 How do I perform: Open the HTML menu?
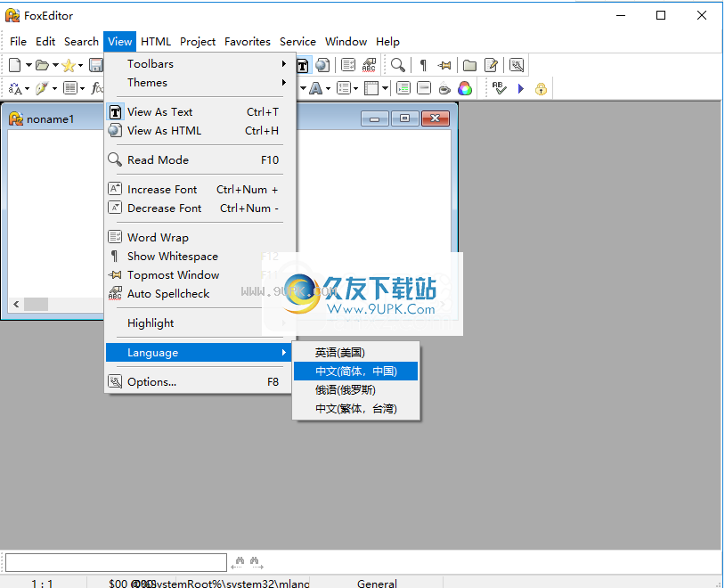point(156,42)
